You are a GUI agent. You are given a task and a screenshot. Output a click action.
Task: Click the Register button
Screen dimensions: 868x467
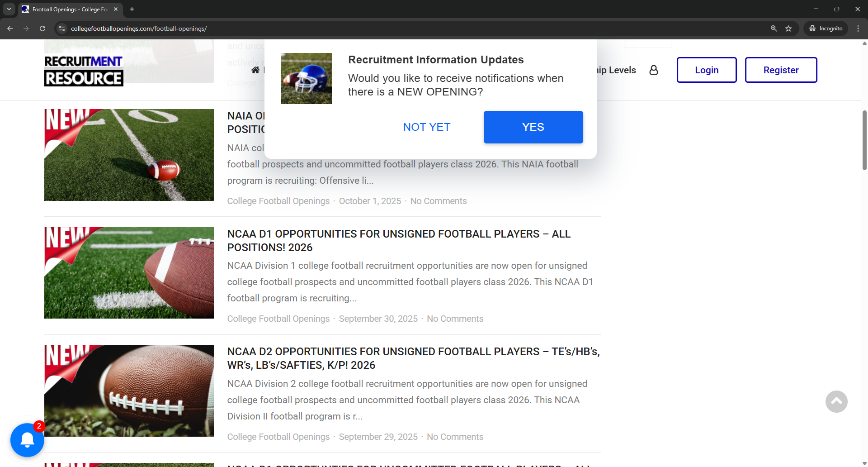coord(781,70)
